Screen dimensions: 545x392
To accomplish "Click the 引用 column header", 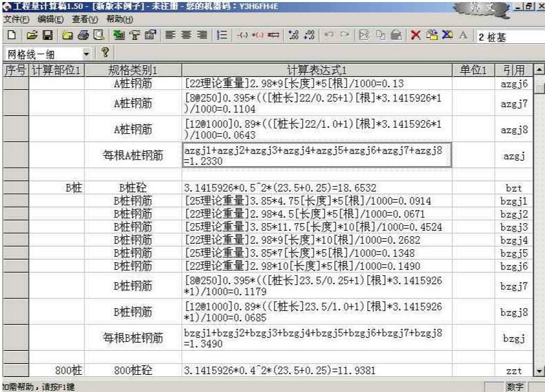I will tap(513, 70).
